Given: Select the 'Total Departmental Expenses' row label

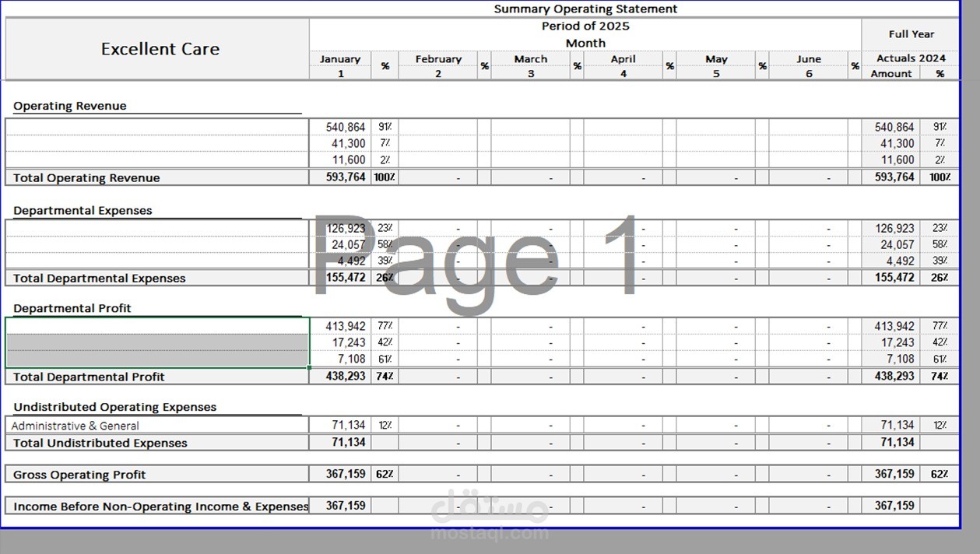Looking at the screenshot, I should tap(100, 279).
